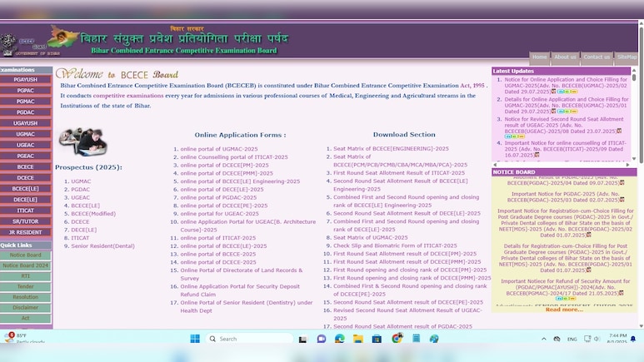Open the Resolution quick link
This screenshot has width=644, height=362.
coord(26,297)
